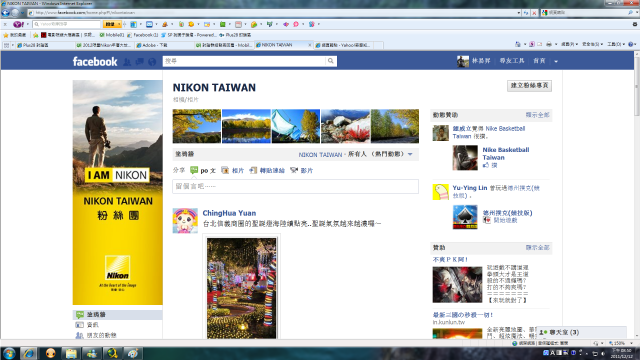Viewport: 640px width, 360px height.
Task: Click the red stop loading button
Action: pyautogui.click(x=534, y=13)
